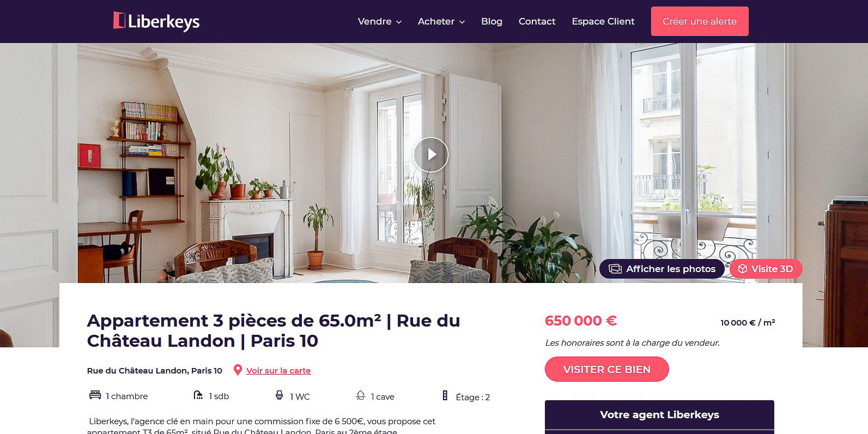Launch the Visite 3D button

[x=766, y=269]
